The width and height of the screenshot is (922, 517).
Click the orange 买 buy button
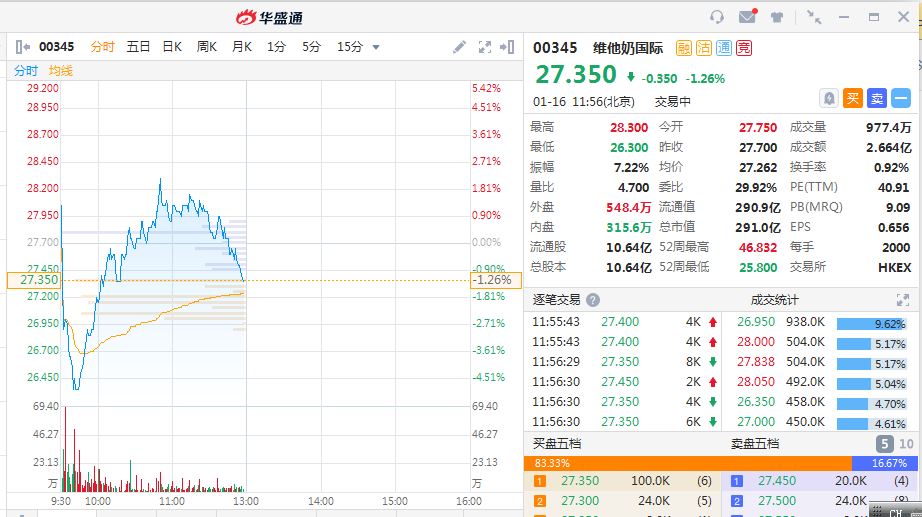click(853, 98)
